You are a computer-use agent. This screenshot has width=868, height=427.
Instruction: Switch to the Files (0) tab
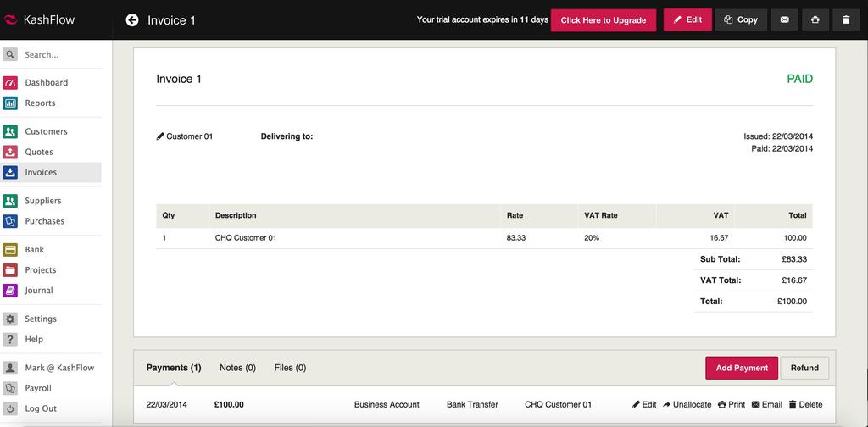click(290, 368)
